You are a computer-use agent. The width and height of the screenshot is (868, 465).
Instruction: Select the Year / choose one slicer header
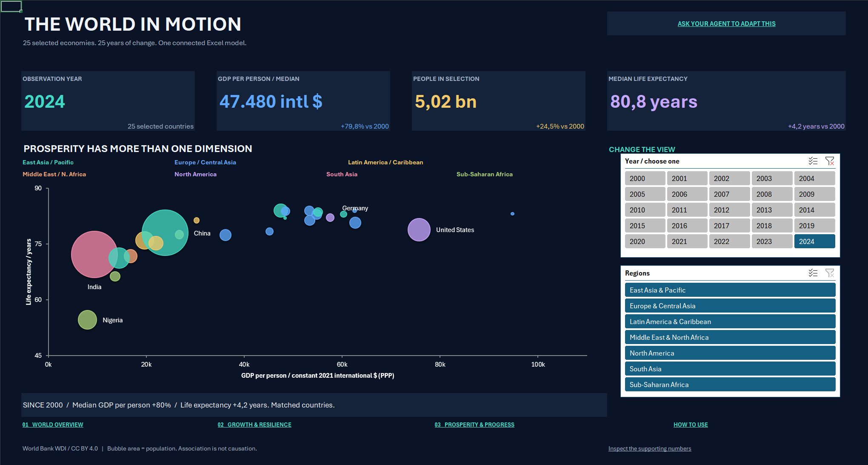tap(652, 161)
